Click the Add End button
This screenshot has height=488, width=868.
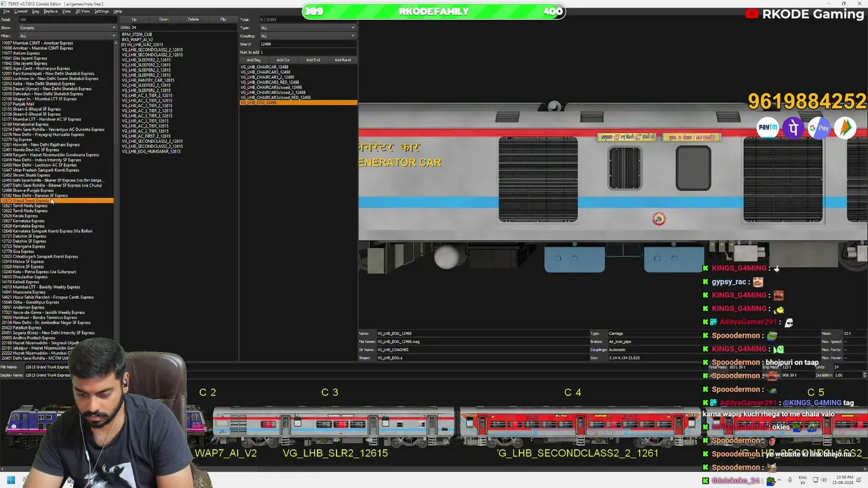[313, 60]
